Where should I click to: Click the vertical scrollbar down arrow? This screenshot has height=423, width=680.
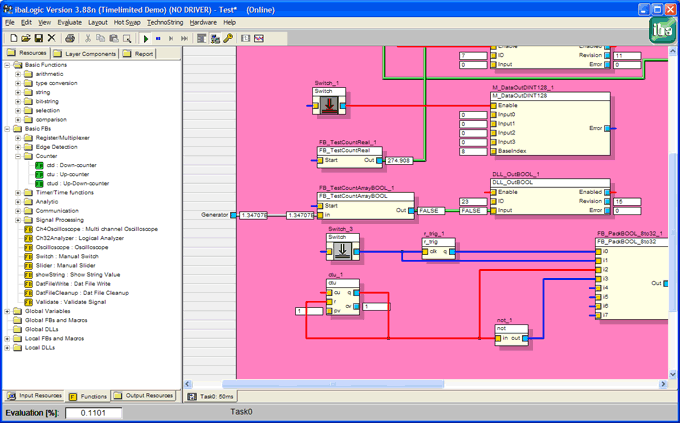(x=673, y=374)
